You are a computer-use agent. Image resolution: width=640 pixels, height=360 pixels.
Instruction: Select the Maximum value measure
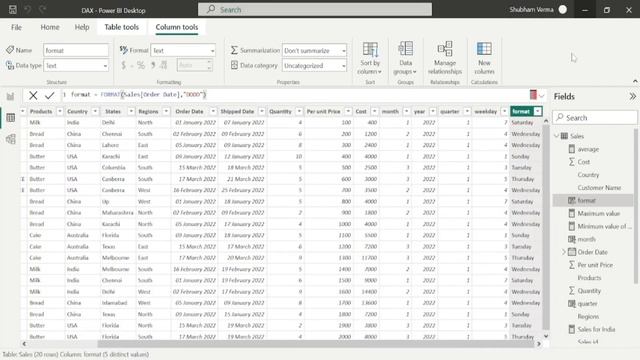tap(598, 213)
